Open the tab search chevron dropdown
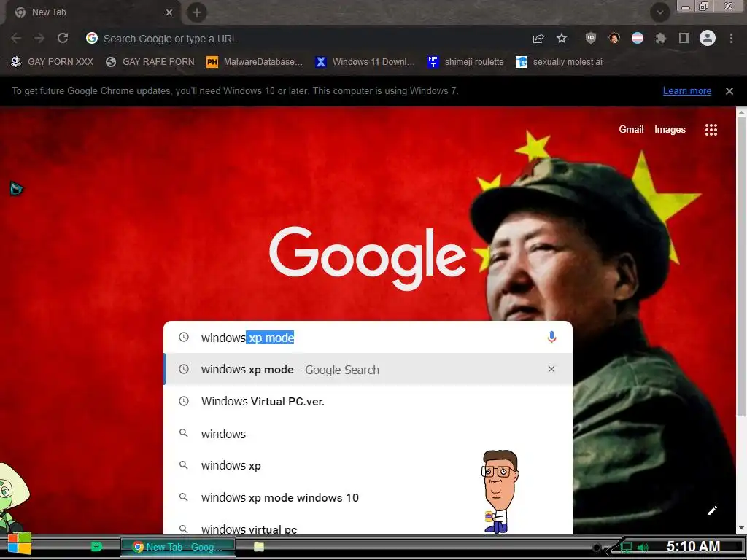 coord(659,12)
